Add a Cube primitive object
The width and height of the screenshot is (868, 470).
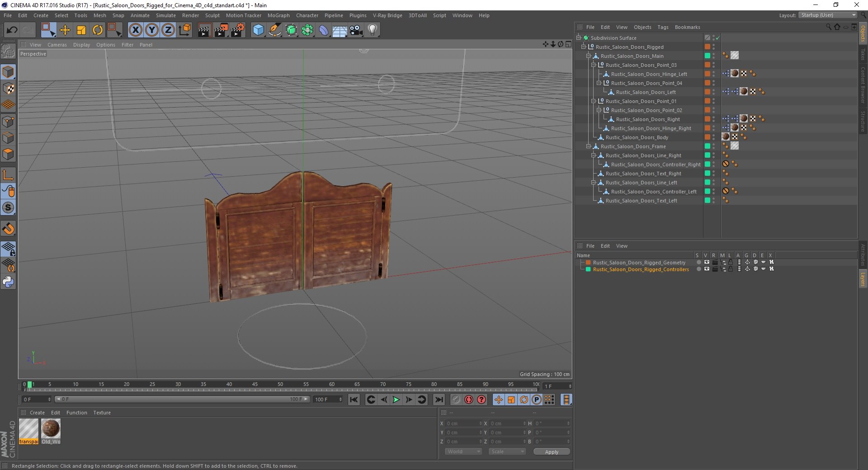[258, 30]
